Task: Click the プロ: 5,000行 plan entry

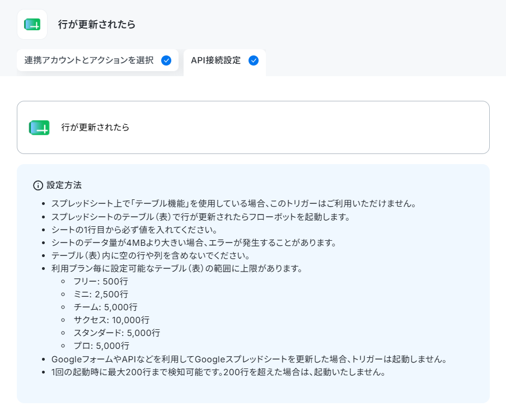Action: pos(101,346)
